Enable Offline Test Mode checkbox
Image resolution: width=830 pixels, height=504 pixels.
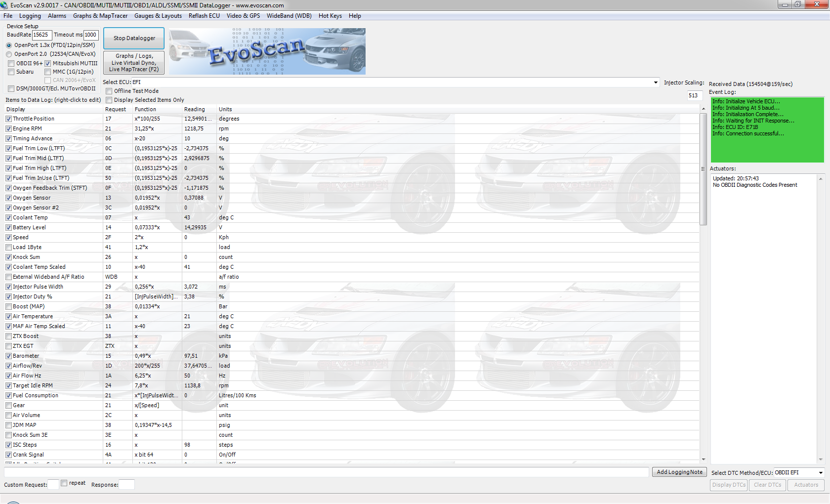pos(109,91)
